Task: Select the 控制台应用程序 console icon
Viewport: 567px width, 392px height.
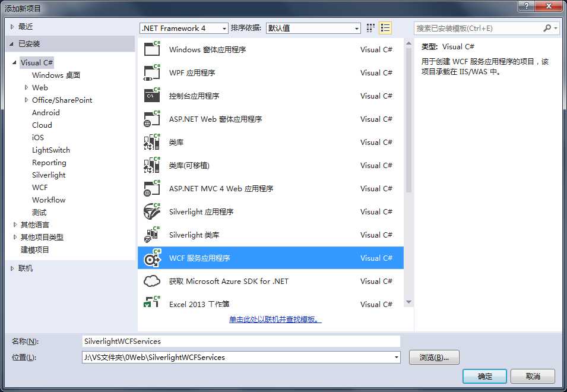Action: click(x=152, y=96)
